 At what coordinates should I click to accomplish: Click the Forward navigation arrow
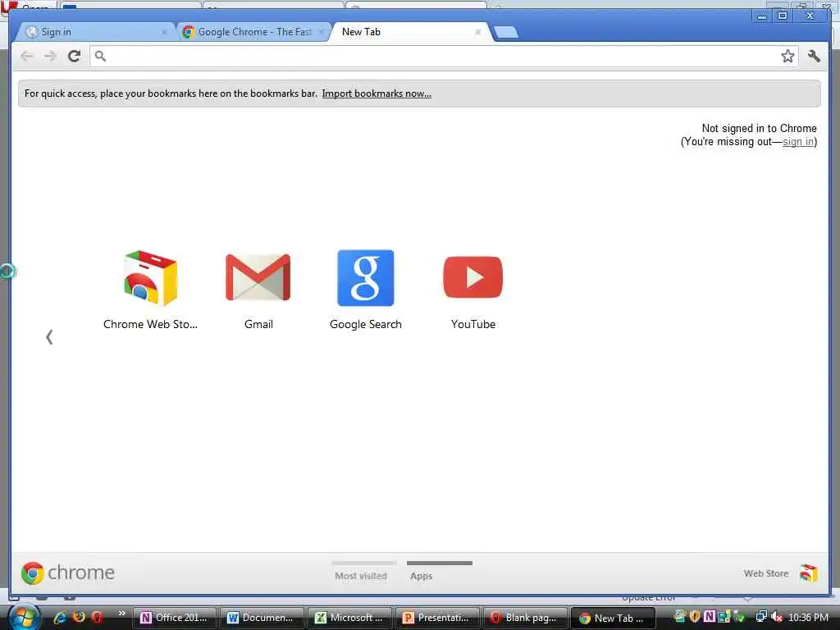pos(50,57)
